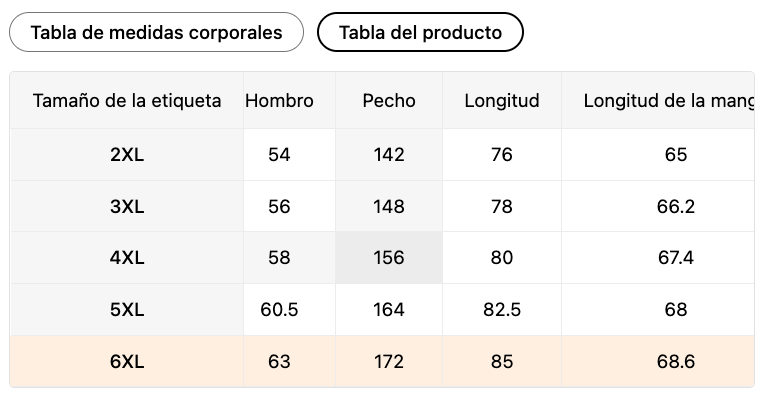Click the Tamaño de la etiqueta header
The height and width of the screenshot is (402, 772).
(x=127, y=101)
